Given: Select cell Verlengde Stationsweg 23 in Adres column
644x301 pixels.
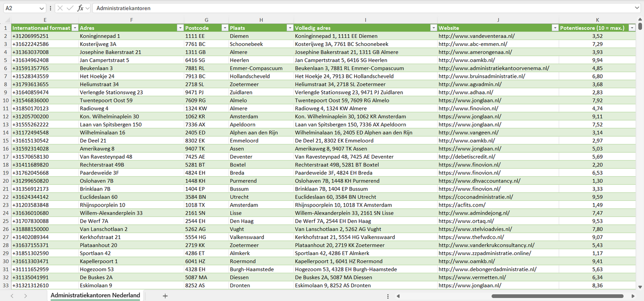Looking at the screenshot, I should click(x=131, y=92).
